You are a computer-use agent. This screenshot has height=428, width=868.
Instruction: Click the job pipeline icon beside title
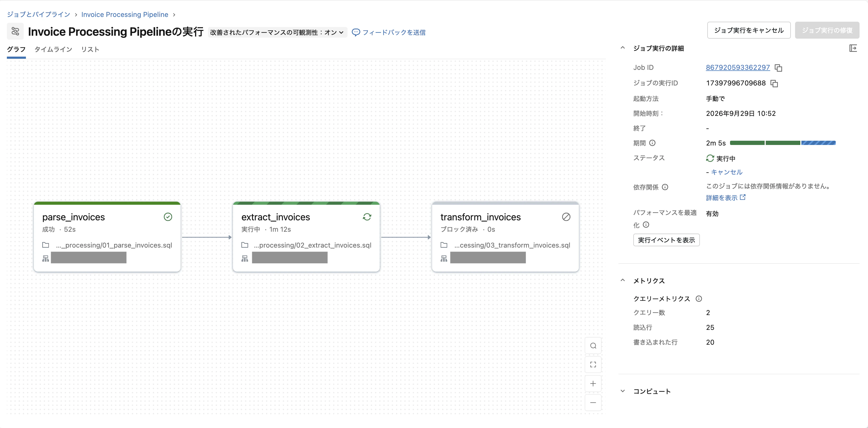[15, 31]
